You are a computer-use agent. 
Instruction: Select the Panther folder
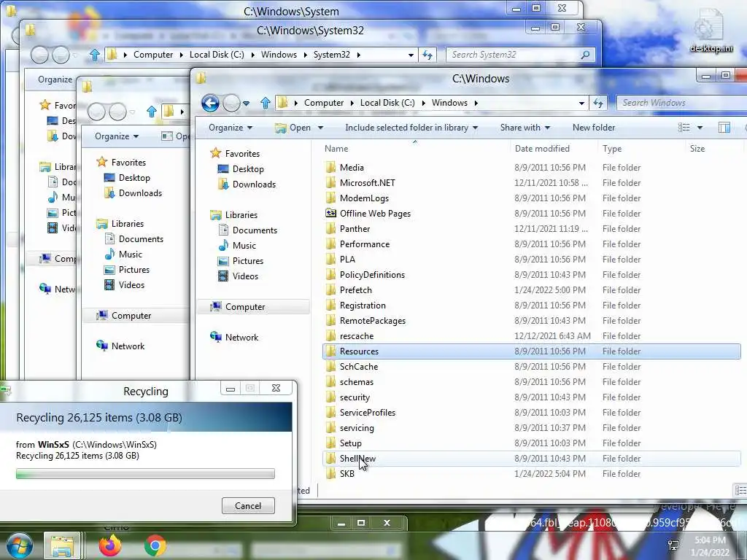pos(355,228)
